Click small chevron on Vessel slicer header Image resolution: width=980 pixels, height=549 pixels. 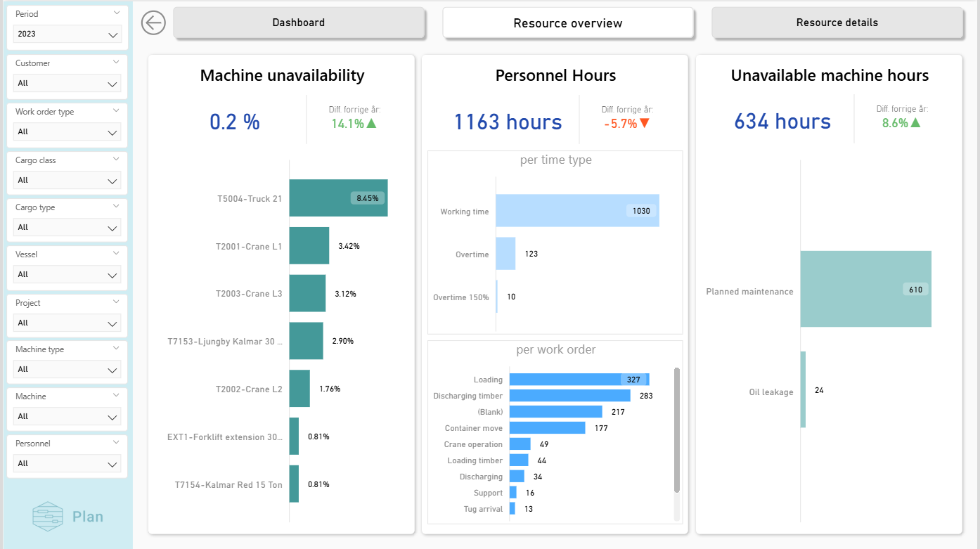[117, 254]
